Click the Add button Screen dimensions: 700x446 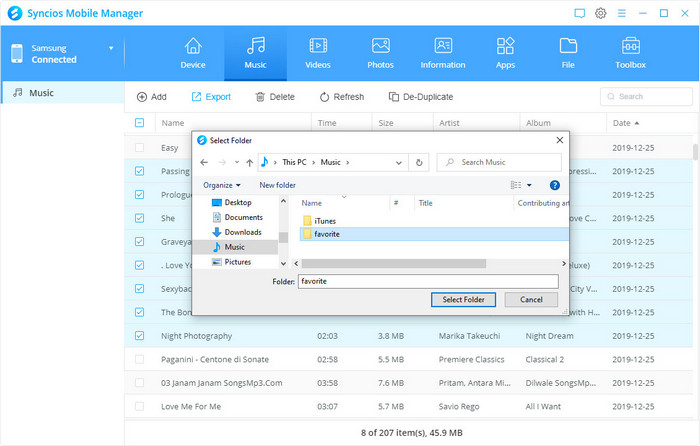[152, 97]
